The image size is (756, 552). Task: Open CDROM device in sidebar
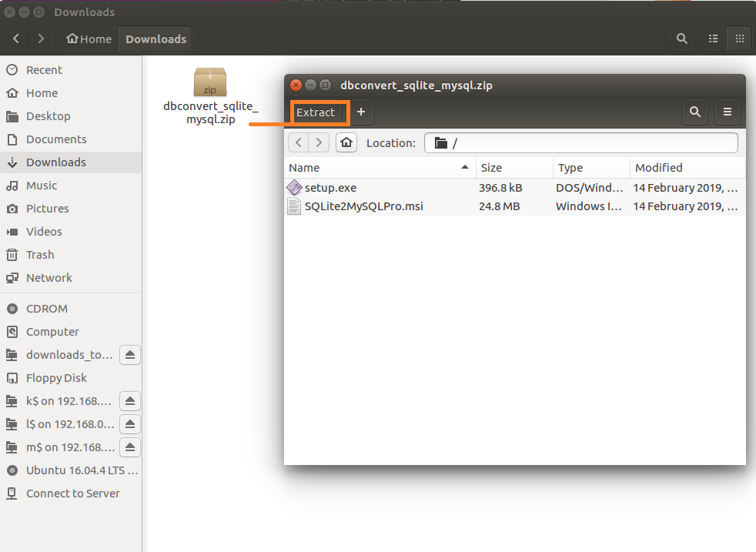click(71, 309)
